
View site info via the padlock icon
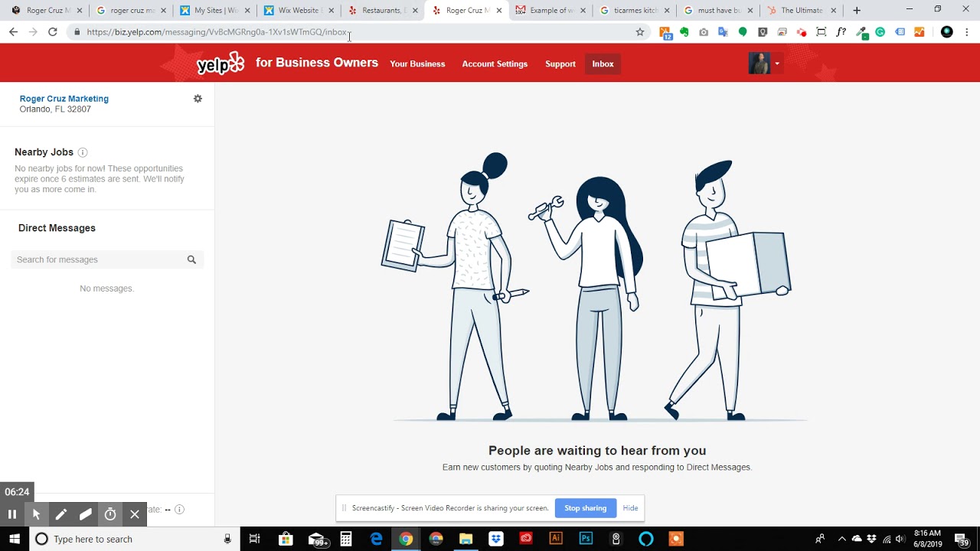[x=77, y=32]
